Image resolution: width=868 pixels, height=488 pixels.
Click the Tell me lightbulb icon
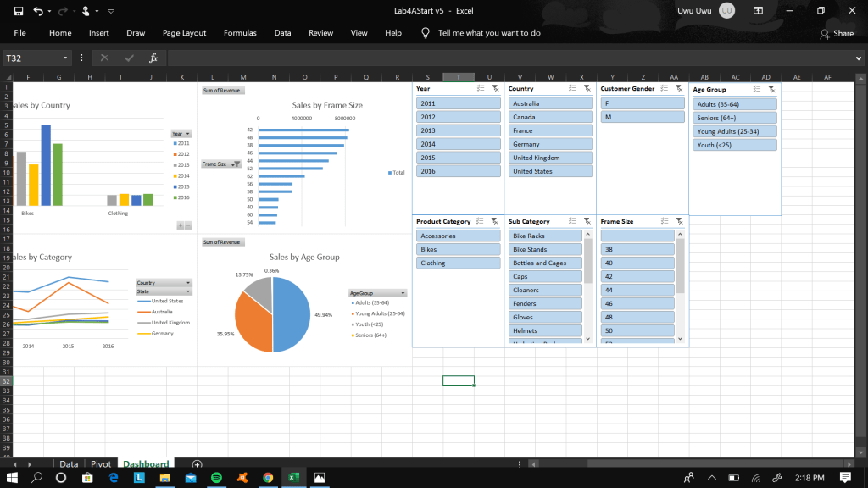[x=426, y=33]
